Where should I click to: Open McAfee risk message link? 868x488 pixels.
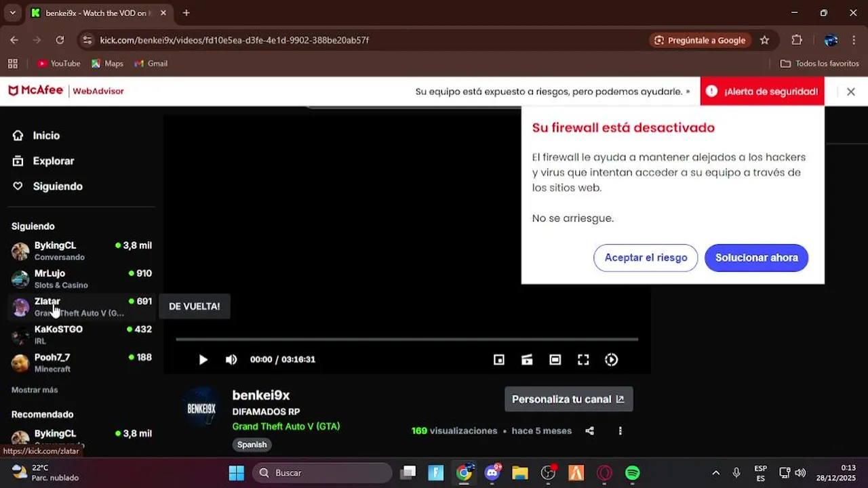click(553, 91)
